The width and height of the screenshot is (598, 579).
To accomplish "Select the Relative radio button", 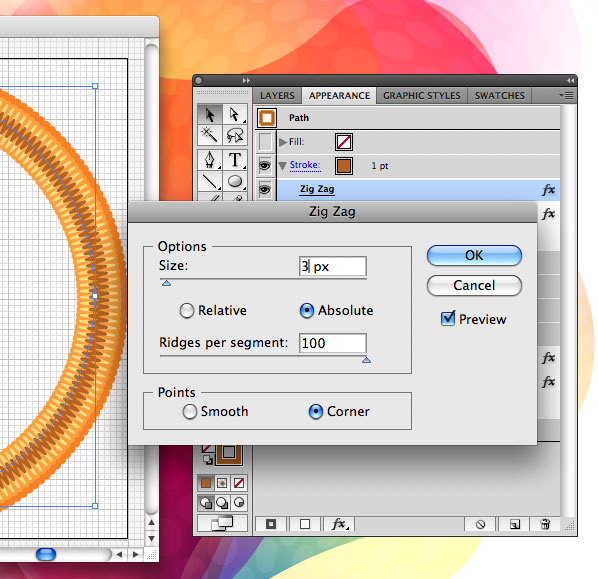I will (186, 310).
